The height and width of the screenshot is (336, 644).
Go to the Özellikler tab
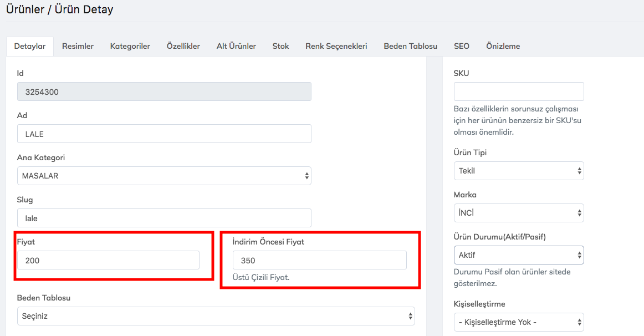pos(183,46)
